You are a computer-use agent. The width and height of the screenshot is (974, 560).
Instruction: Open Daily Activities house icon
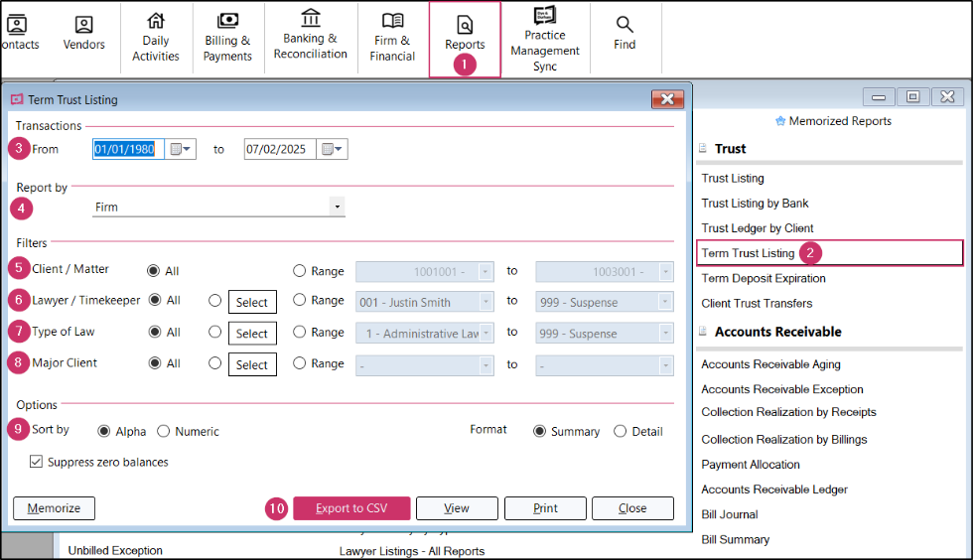coord(156,21)
